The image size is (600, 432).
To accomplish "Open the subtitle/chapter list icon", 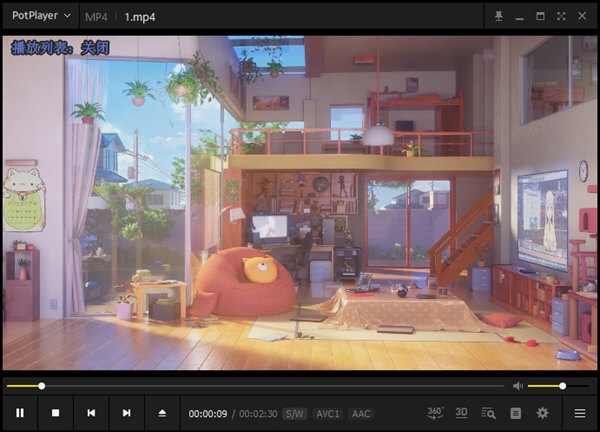I will [516, 412].
